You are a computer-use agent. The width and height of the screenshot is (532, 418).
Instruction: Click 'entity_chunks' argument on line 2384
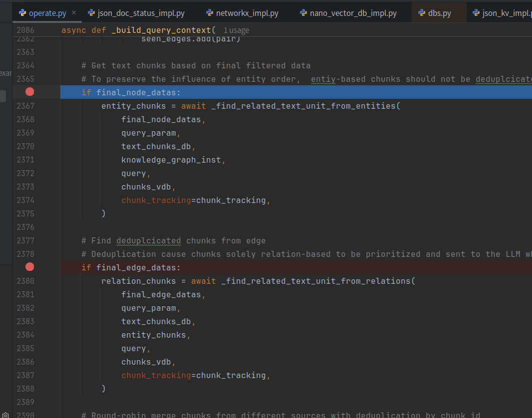[x=154, y=335]
